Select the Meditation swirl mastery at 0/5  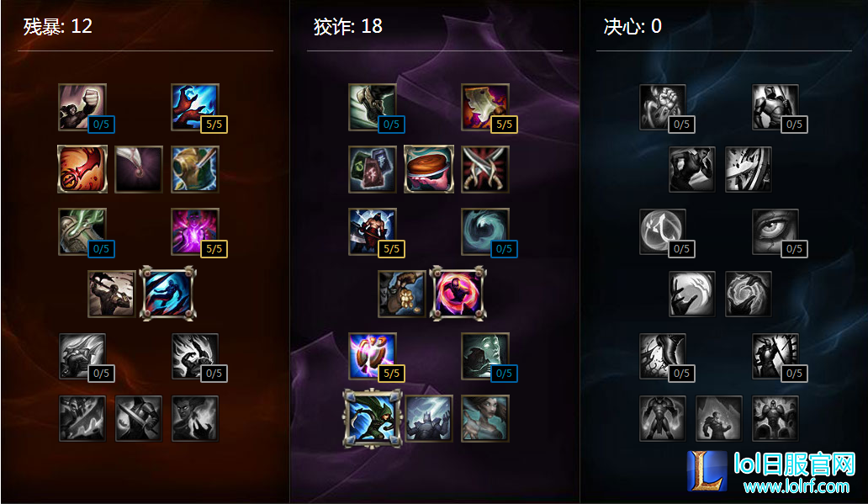(485, 231)
